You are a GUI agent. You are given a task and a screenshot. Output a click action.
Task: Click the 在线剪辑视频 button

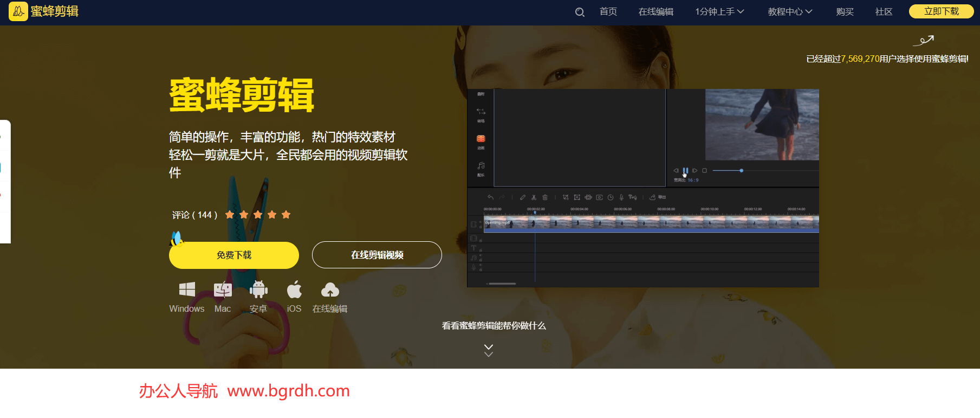point(377,255)
